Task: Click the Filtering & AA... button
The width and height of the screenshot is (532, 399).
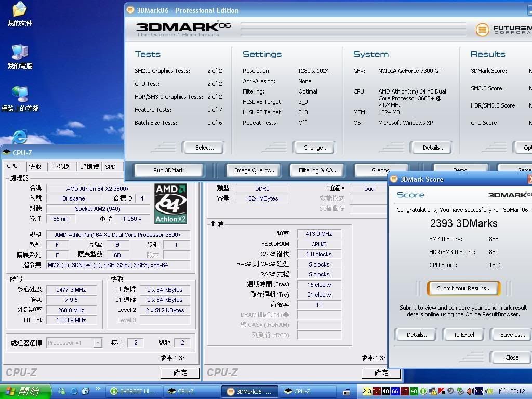Action: [318, 170]
